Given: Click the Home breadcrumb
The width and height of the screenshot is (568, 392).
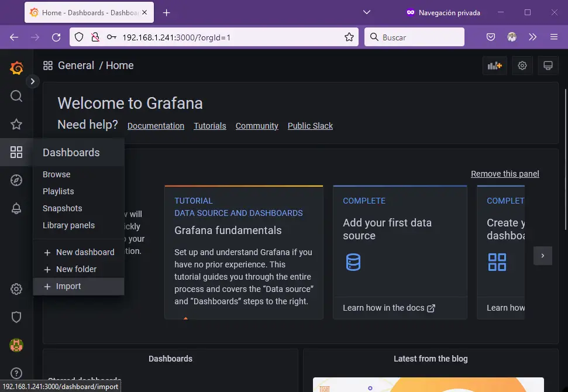Looking at the screenshot, I should [x=119, y=66].
